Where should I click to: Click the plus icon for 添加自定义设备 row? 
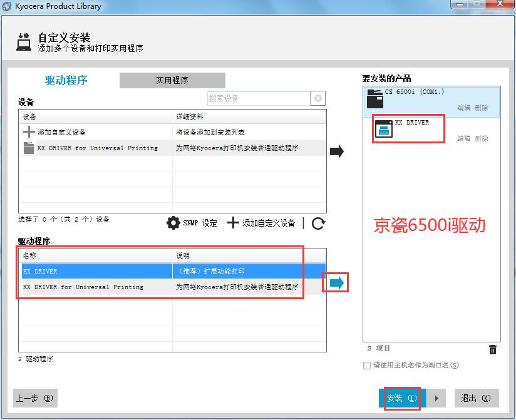29,132
